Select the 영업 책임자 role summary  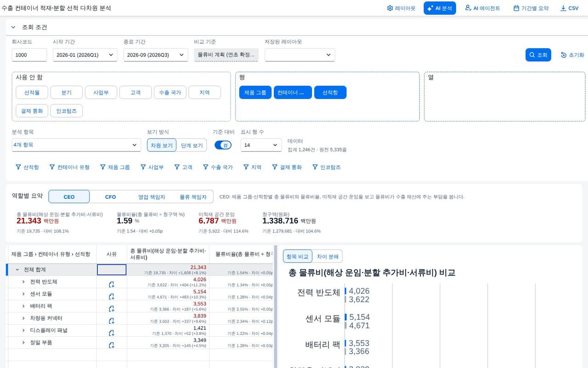point(152,197)
